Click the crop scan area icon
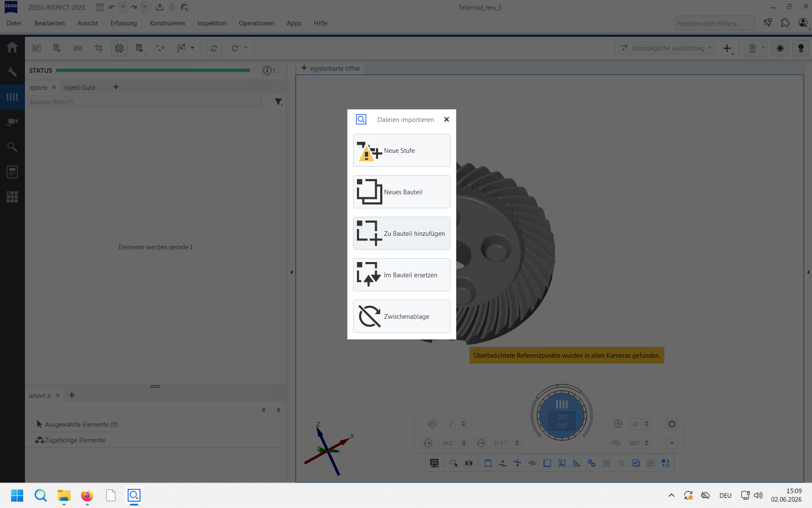This screenshot has width=812, height=508. coord(99,48)
